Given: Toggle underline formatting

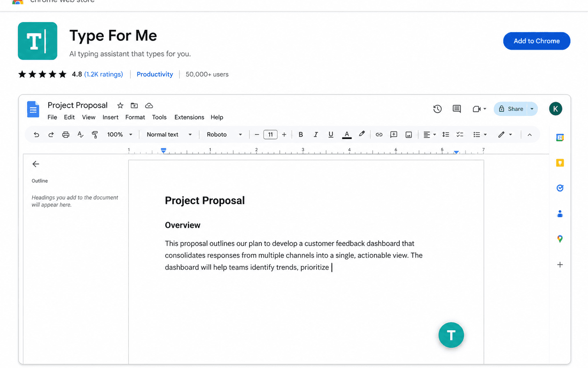Looking at the screenshot, I should [x=331, y=135].
